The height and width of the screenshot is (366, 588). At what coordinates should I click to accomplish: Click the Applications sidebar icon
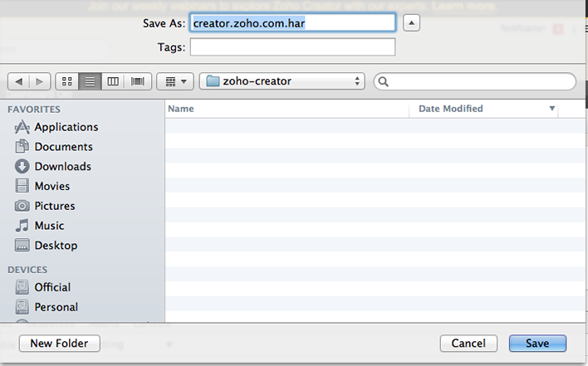[22, 127]
